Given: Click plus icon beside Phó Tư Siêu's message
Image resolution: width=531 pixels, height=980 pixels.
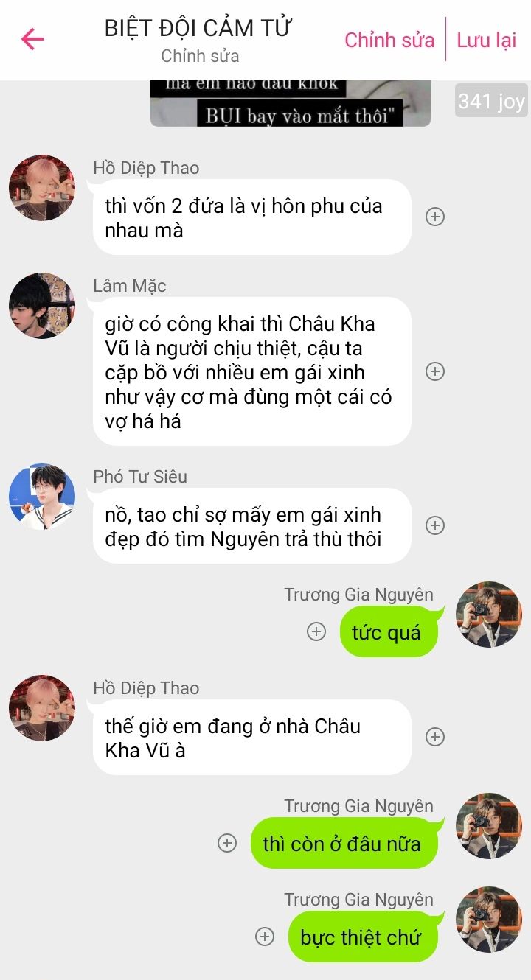Looking at the screenshot, I should pyautogui.click(x=436, y=525).
